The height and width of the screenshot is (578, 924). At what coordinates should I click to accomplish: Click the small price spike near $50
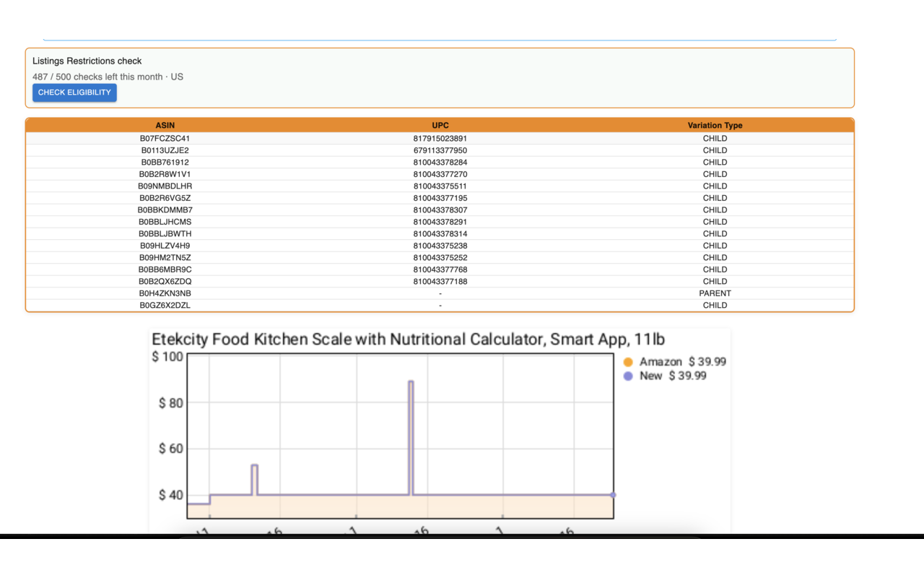click(254, 479)
